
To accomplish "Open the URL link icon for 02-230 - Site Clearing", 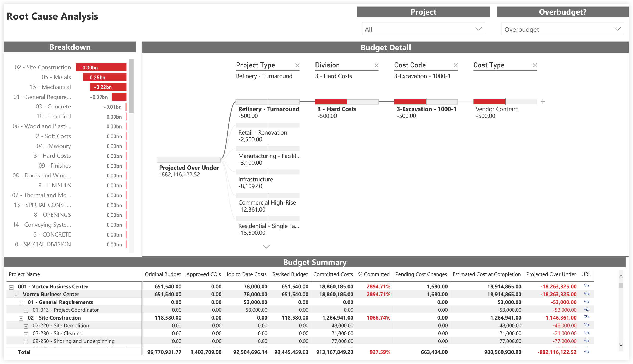I will (x=586, y=333).
